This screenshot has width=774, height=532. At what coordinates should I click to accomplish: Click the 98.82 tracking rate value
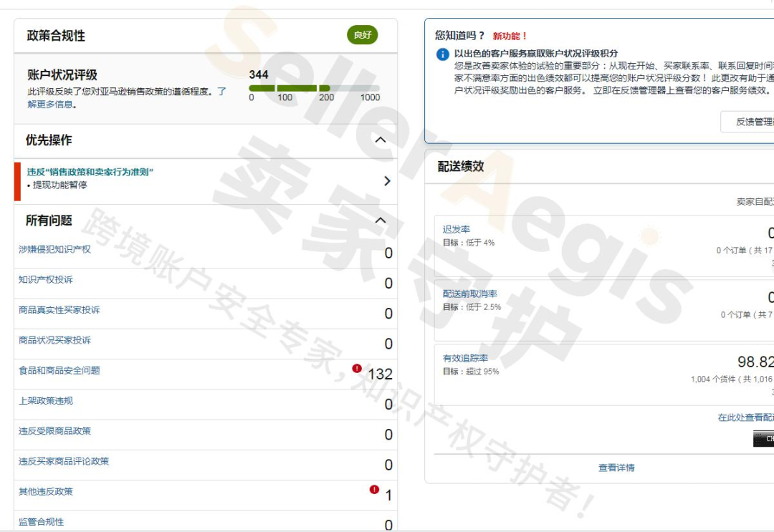coord(756,362)
